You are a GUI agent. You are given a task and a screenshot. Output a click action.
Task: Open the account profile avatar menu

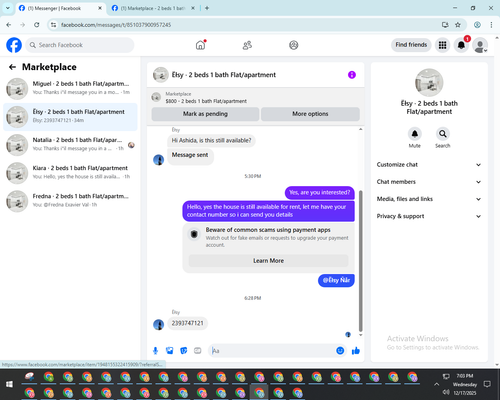[x=480, y=45]
